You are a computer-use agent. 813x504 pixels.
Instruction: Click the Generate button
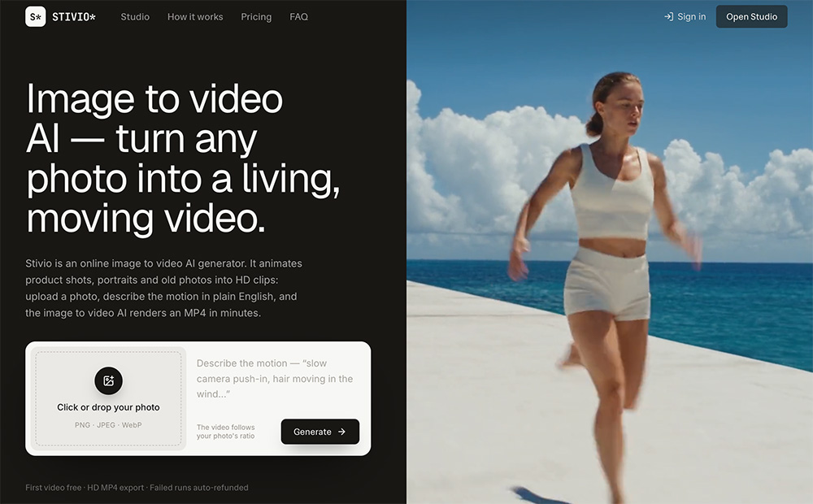pos(320,432)
